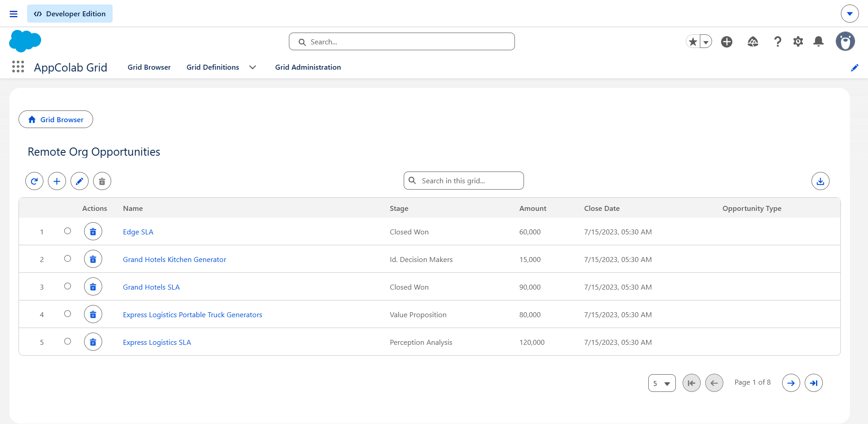Screen dimensions: 868x424
Task: Click the edit pencil toolbar icon
Action: point(80,181)
